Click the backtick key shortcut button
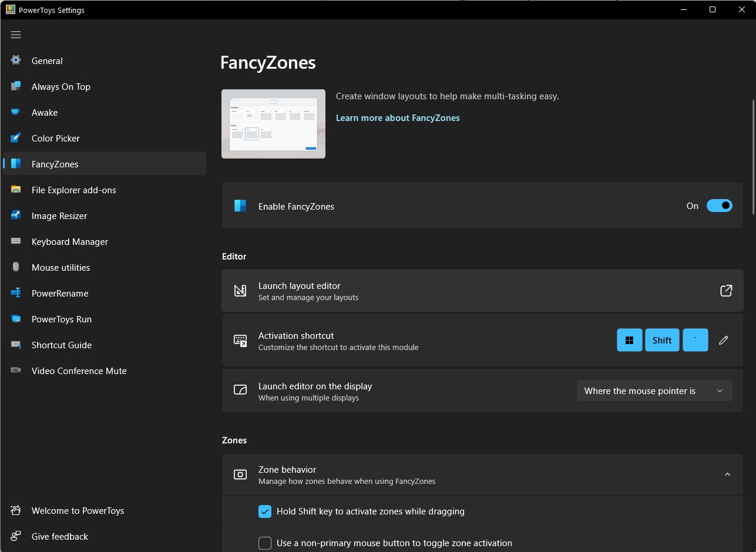Image resolution: width=756 pixels, height=552 pixels. pyautogui.click(x=695, y=340)
